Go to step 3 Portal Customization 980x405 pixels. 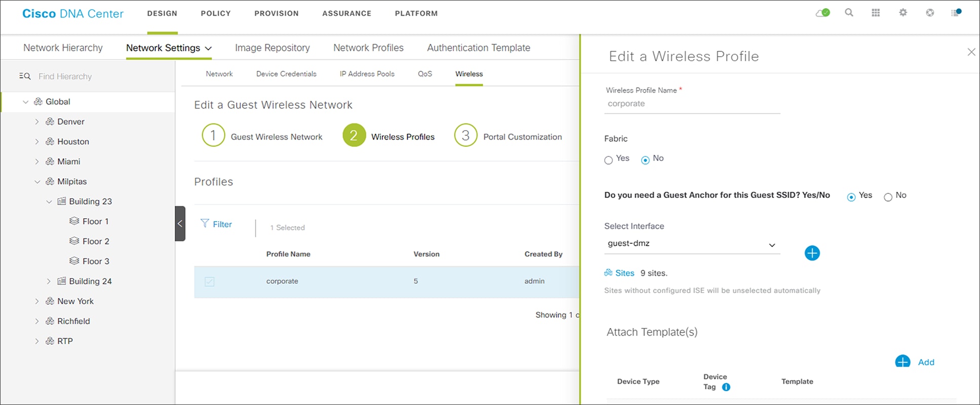coord(508,136)
